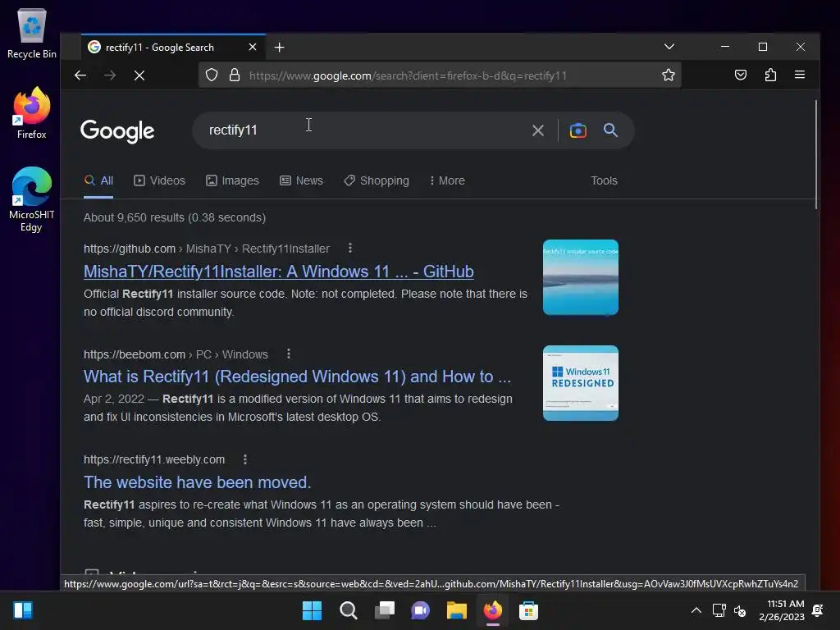Open the notification center icon
840x630 pixels.
tap(818, 610)
